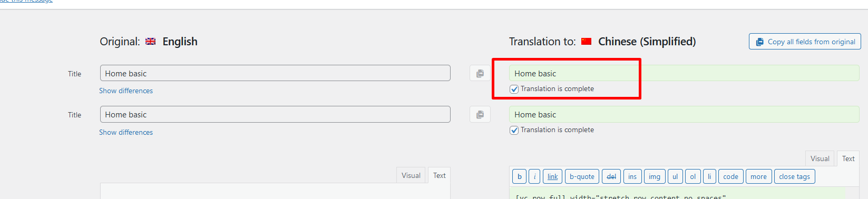
Task: Click copy icon beside second Title field
Action: (480, 114)
